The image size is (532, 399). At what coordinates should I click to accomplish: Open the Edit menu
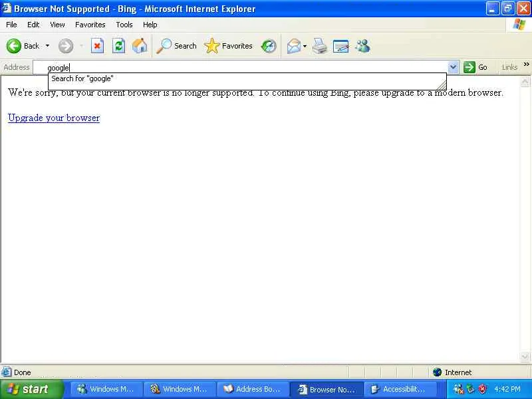point(33,25)
